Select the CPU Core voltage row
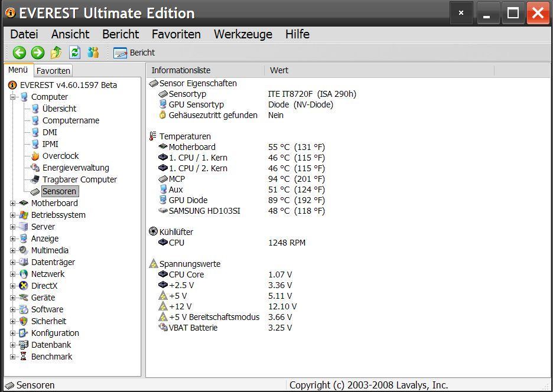Screen dimensions: 553x392 coord(225,275)
